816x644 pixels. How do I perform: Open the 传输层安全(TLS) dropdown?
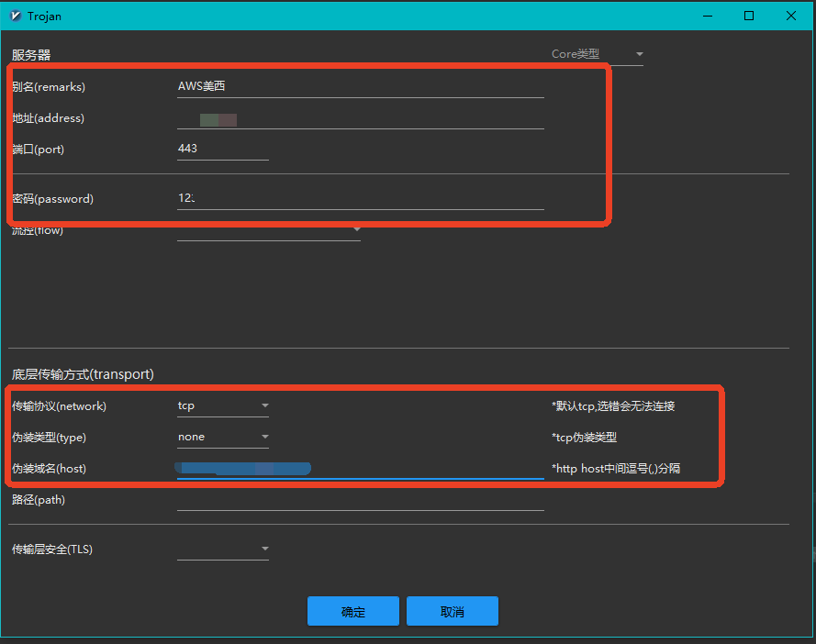pos(222,550)
